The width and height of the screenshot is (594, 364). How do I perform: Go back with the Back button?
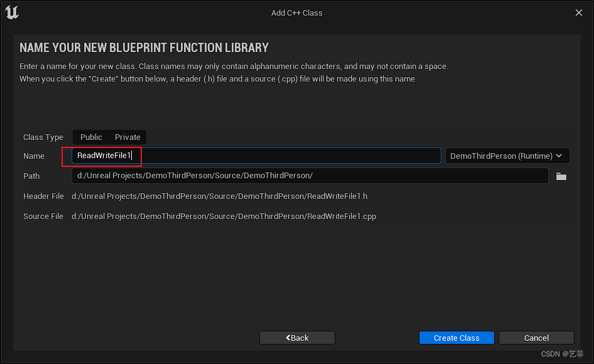(x=297, y=338)
